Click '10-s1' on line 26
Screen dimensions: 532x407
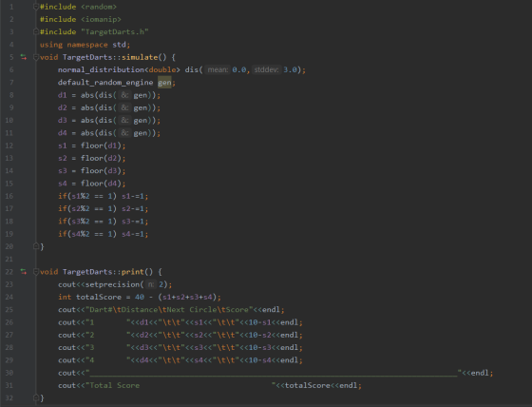[x=260, y=322]
